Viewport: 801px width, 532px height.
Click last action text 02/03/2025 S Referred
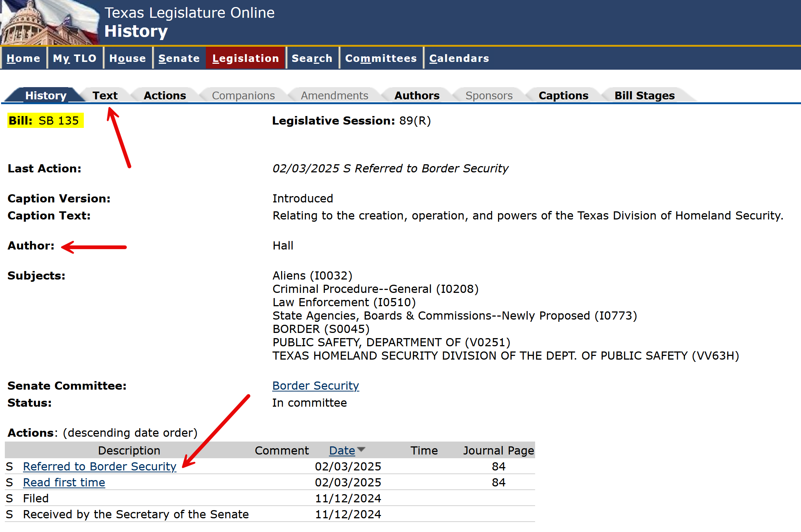coord(390,168)
